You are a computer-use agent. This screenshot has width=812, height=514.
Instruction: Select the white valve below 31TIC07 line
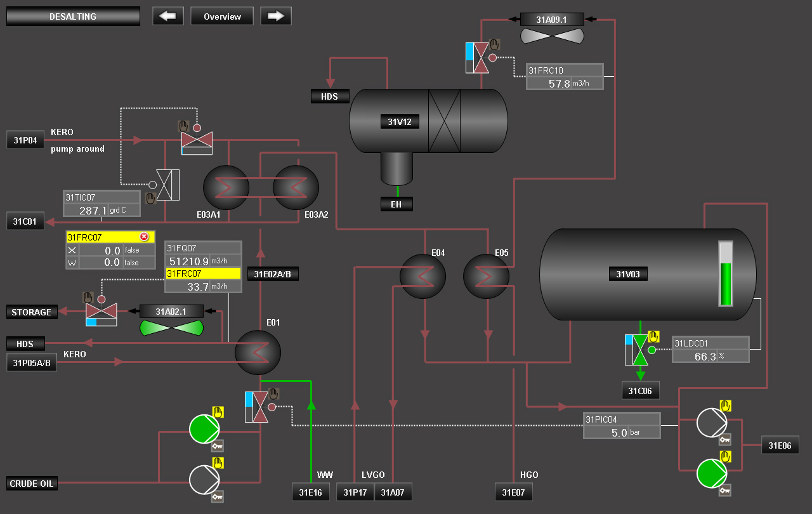click(x=167, y=185)
